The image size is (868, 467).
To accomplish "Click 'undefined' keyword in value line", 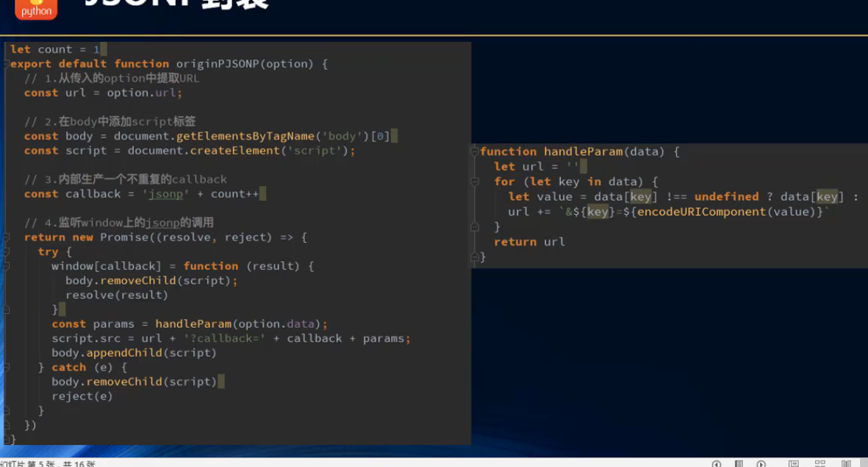I will 726,196.
